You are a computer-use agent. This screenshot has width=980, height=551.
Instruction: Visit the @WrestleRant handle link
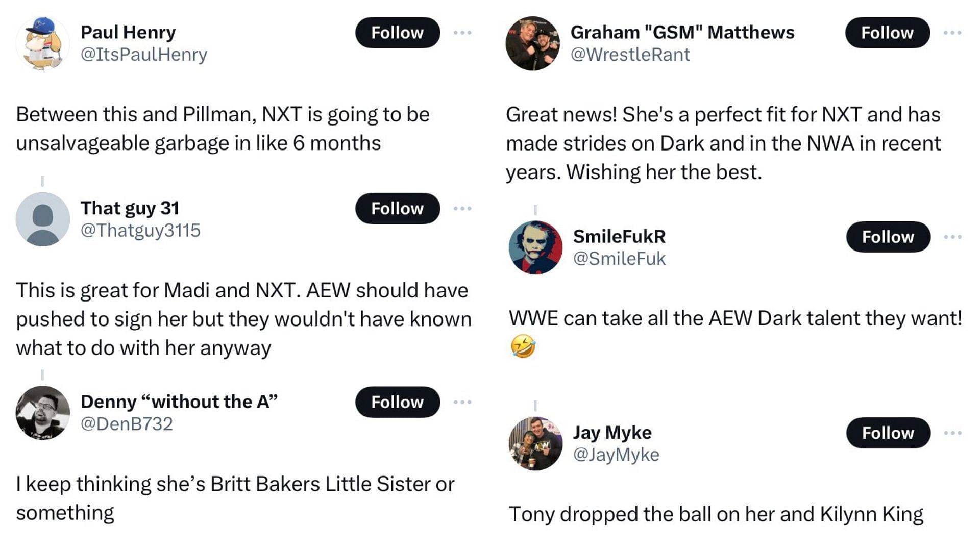(x=630, y=55)
